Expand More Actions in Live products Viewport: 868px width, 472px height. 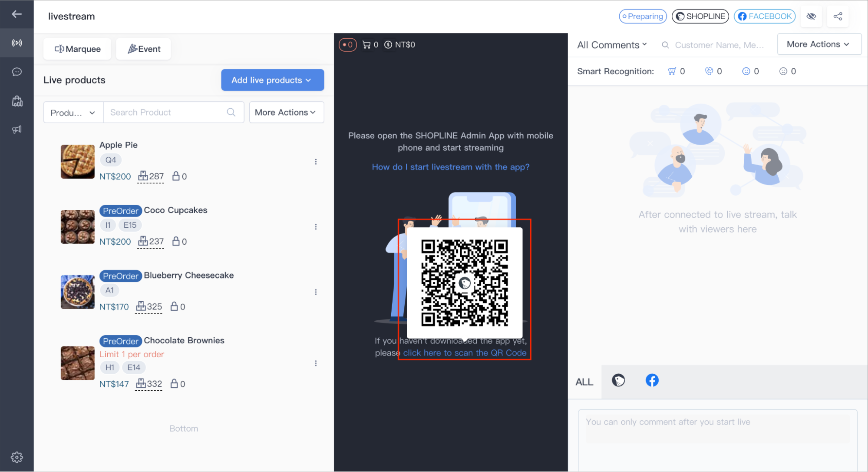[x=286, y=113]
